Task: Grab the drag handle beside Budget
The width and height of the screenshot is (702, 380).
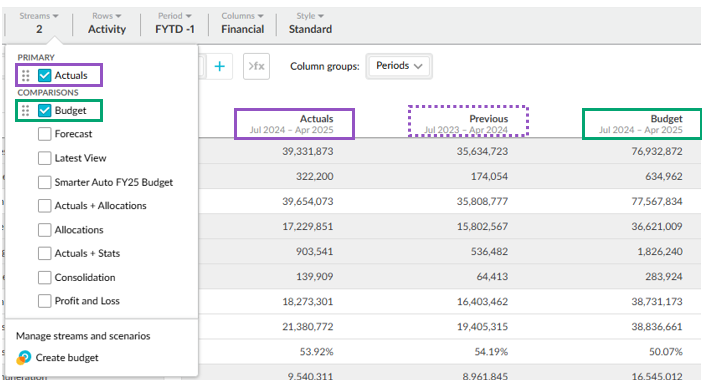Action: 26,111
